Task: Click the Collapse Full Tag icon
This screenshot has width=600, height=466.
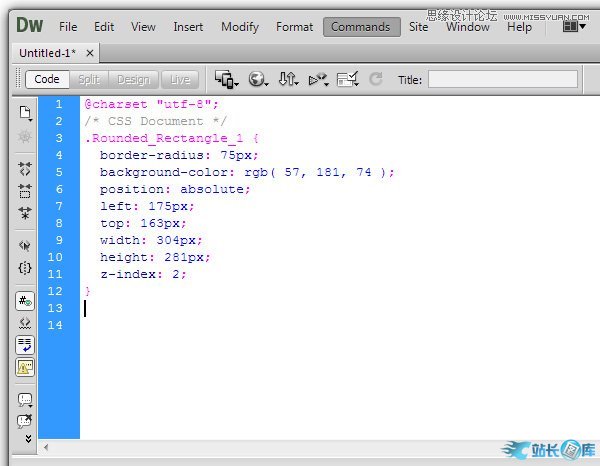Action: tap(25, 169)
